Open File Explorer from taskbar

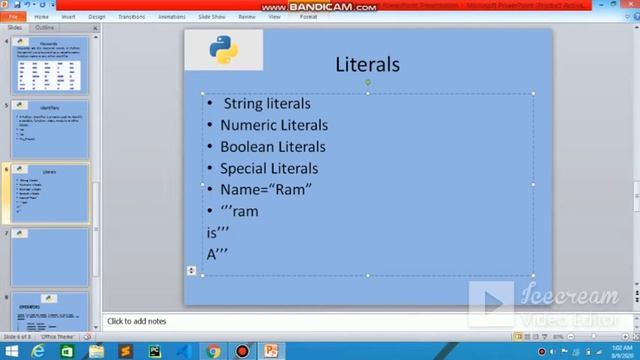coord(96,351)
